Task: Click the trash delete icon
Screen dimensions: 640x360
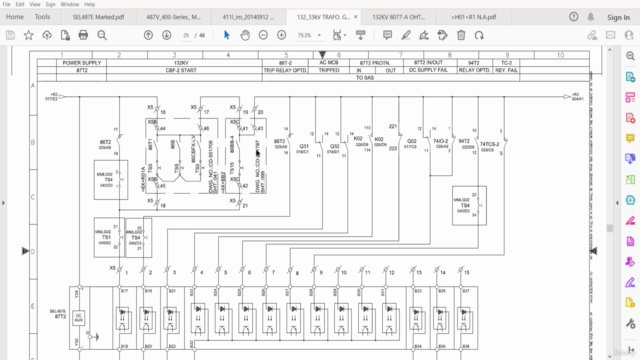Action: point(461,35)
